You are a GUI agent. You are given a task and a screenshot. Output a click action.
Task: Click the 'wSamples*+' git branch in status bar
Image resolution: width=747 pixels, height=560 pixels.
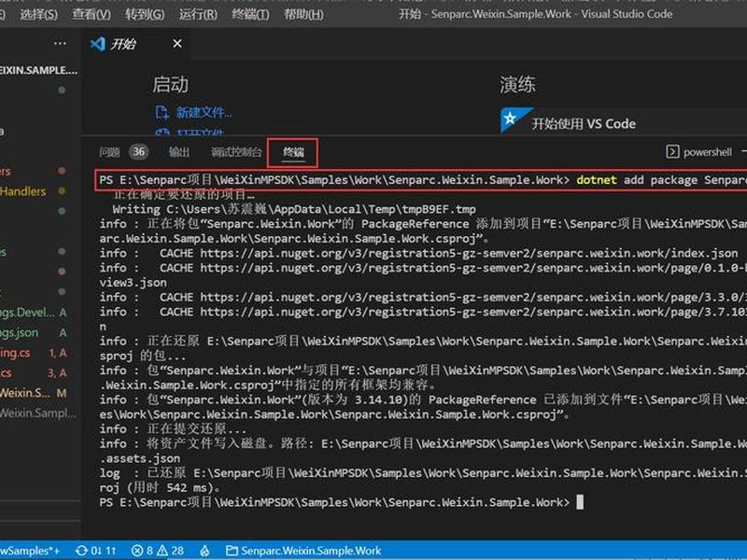(x=30, y=551)
